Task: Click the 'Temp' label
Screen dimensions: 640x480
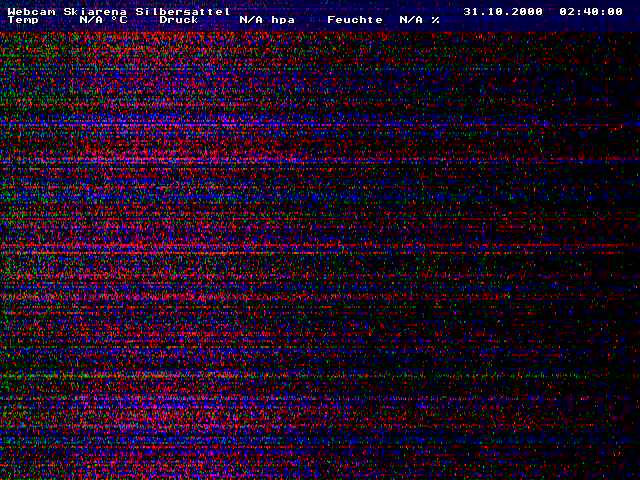Action: pyautogui.click(x=23, y=20)
